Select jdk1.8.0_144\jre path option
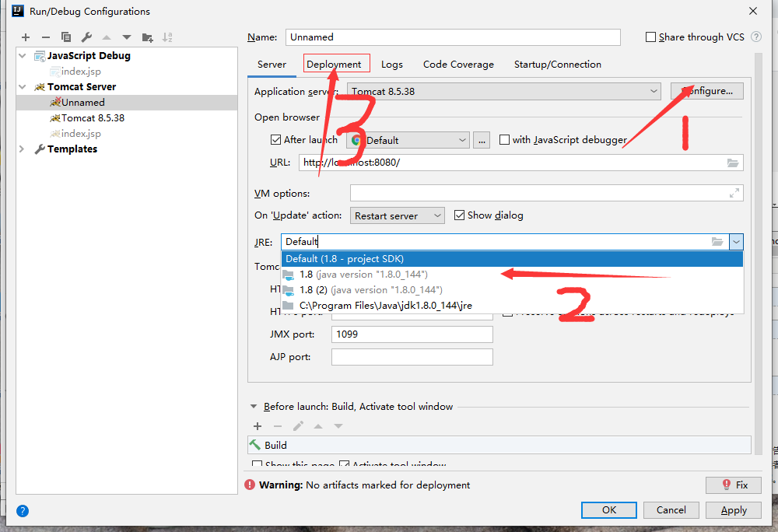 512,306
